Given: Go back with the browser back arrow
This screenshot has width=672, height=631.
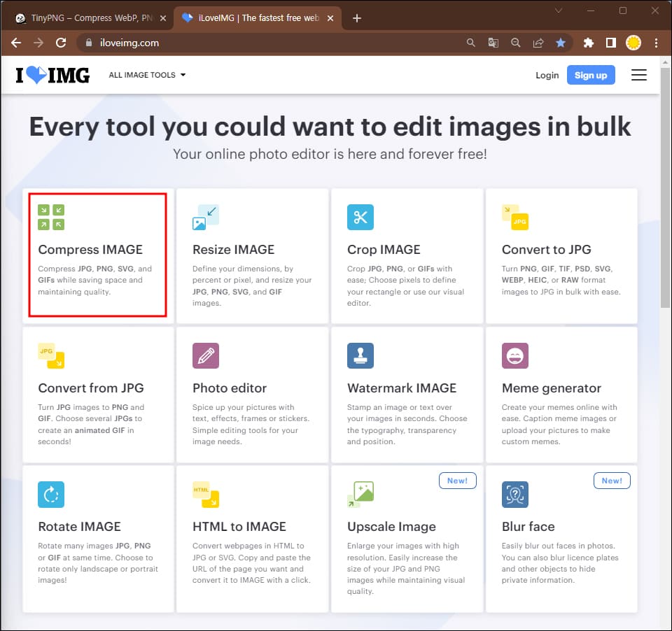Looking at the screenshot, I should pos(16,43).
